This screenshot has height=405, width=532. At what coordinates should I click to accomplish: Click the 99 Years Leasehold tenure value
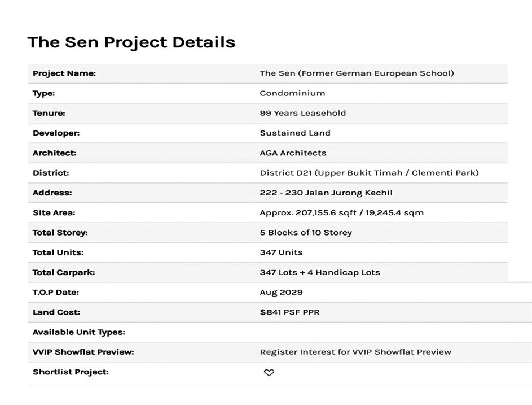point(302,113)
